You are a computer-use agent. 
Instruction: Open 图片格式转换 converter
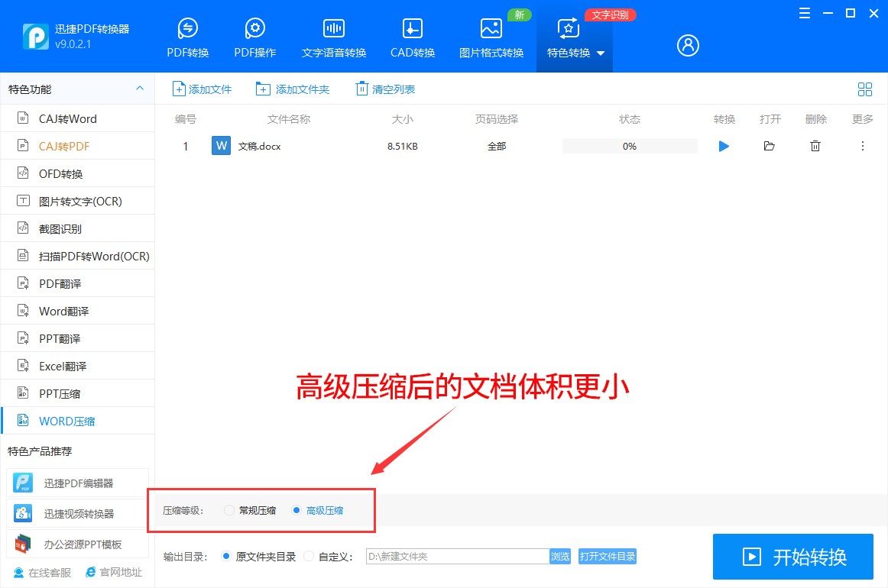click(491, 34)
